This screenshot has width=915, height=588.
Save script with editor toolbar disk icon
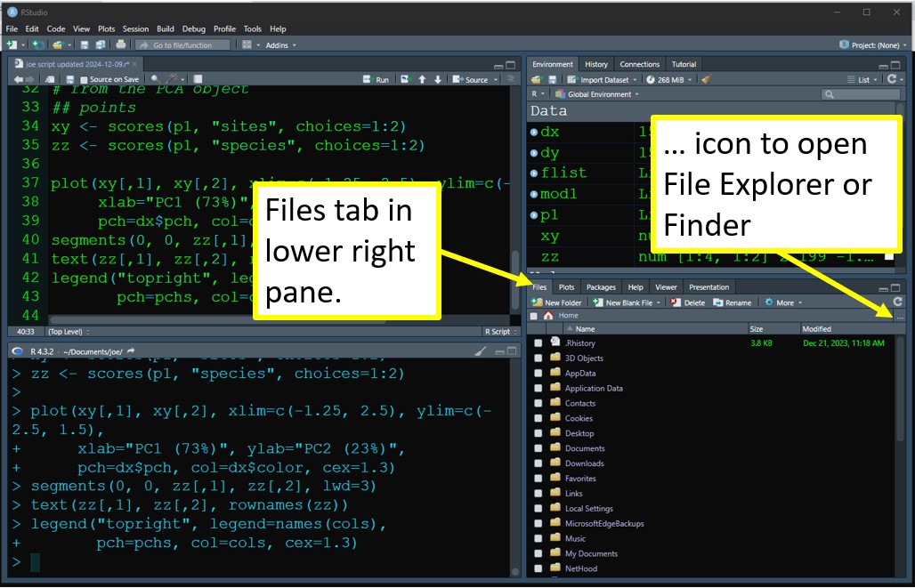(70, 79)
